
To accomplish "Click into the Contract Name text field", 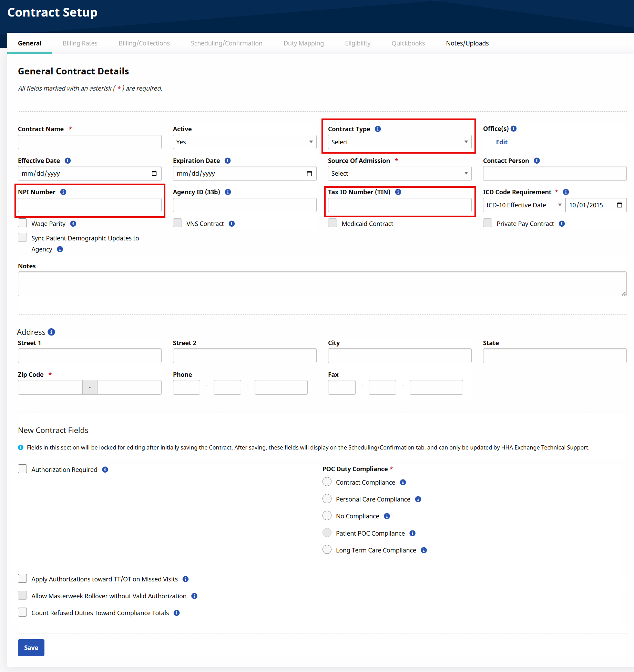I will coord(90,142).
